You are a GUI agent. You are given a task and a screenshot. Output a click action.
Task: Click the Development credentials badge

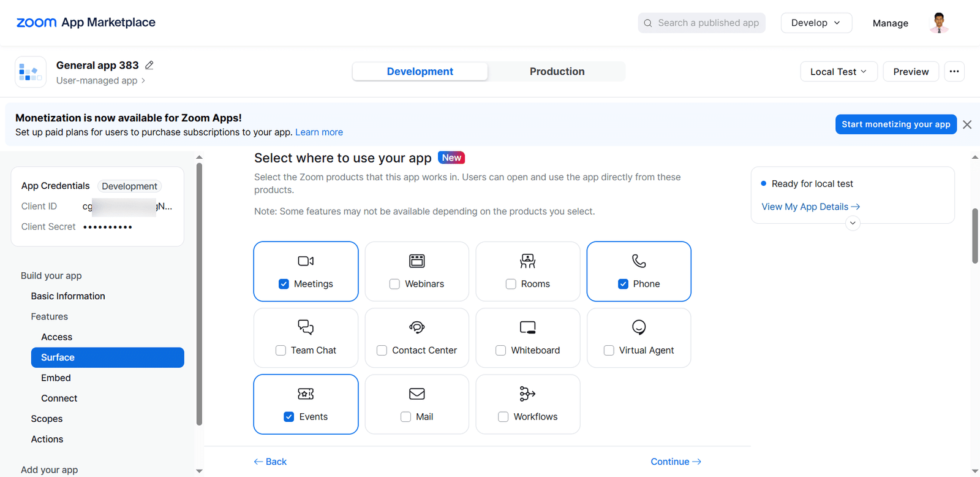click(x=129, y=186)
